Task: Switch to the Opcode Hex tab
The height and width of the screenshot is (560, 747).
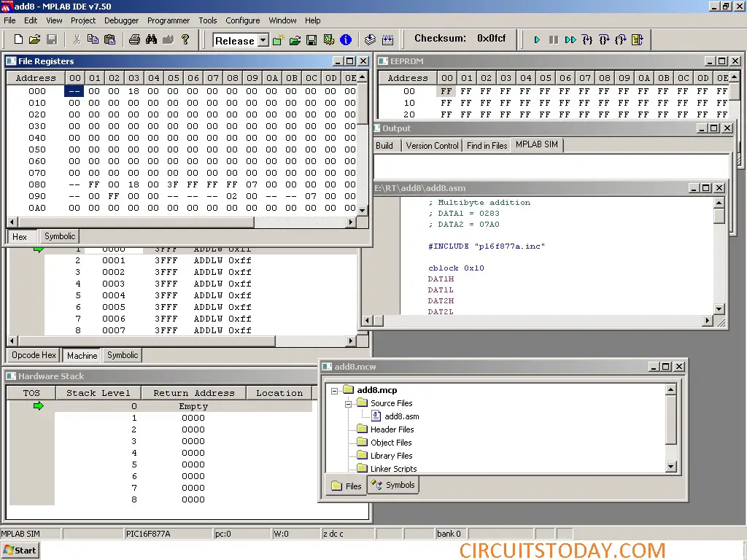Action: (34, 355)
